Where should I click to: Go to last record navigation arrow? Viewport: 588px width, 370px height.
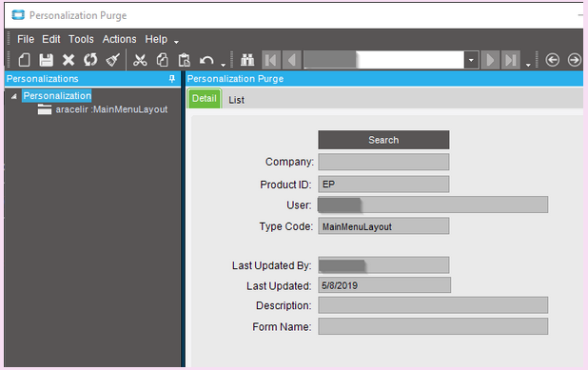click(x=511, y=60)
